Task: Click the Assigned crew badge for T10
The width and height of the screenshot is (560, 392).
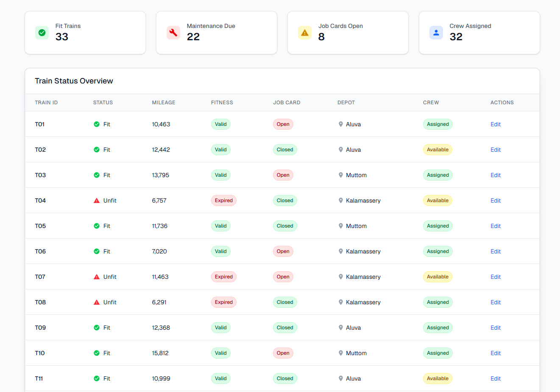Action: (438, 353)
